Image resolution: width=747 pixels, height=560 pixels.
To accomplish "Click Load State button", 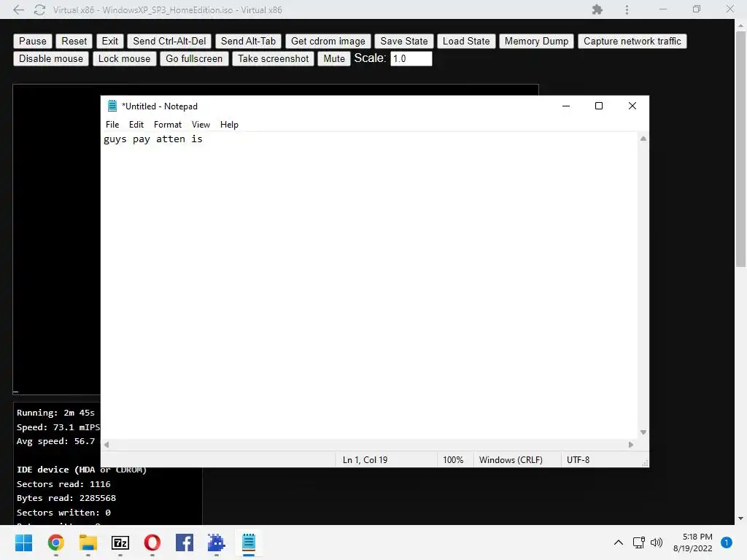I will pos(466,41).
